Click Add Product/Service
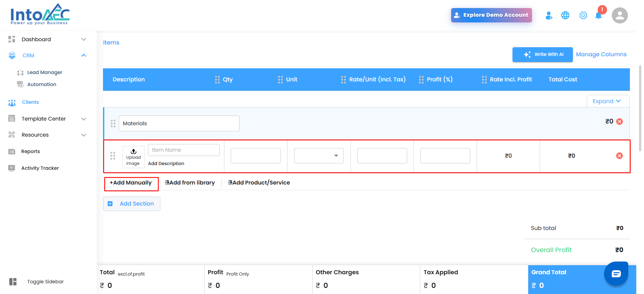This screenshot has width=644, height=294. pyautogui.click(x=259, y=183)
